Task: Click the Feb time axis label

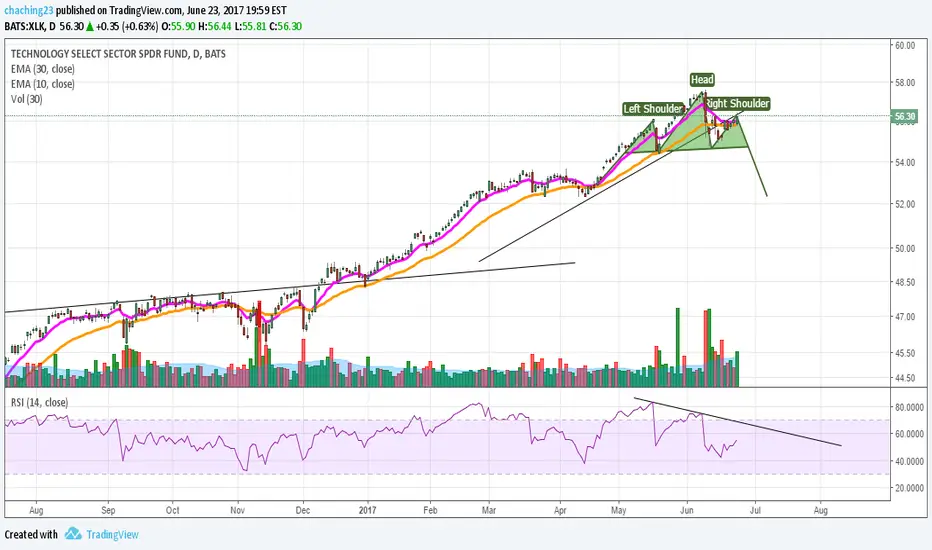Action: click(430, 510)
